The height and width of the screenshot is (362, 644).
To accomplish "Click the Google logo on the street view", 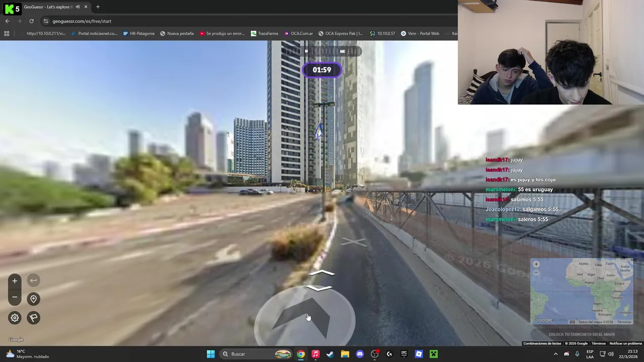I will point(16,339).
